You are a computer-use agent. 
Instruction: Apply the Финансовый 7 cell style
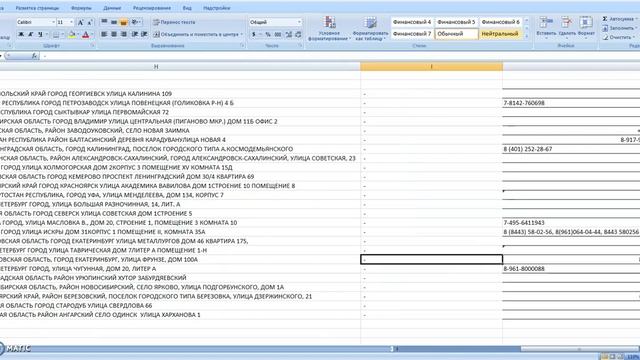(412, 34)
